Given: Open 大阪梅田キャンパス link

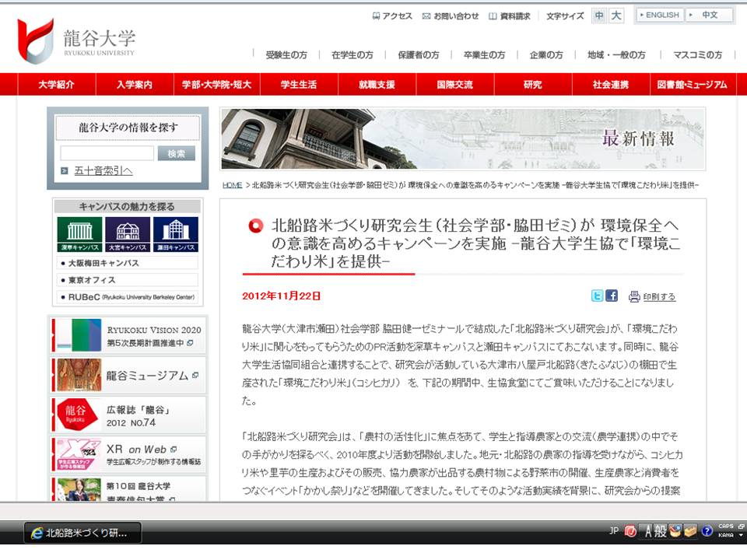Looking at the screenshot, I should 127,263.
